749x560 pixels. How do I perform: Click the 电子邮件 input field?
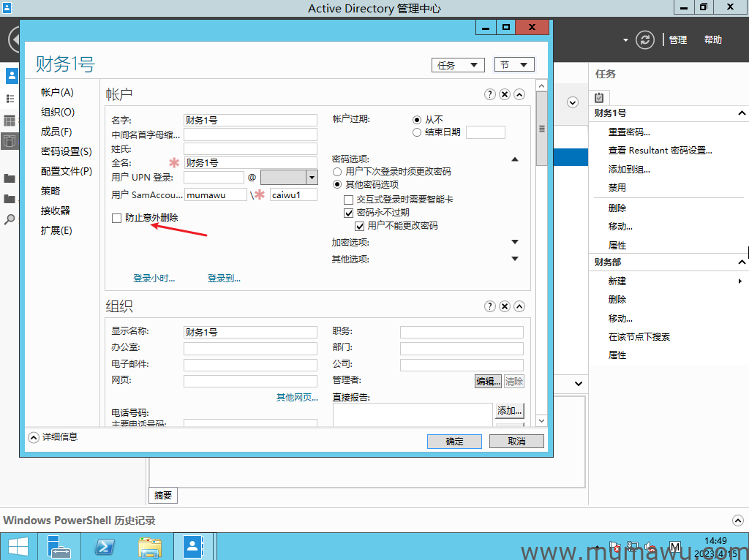click(250, 365)
